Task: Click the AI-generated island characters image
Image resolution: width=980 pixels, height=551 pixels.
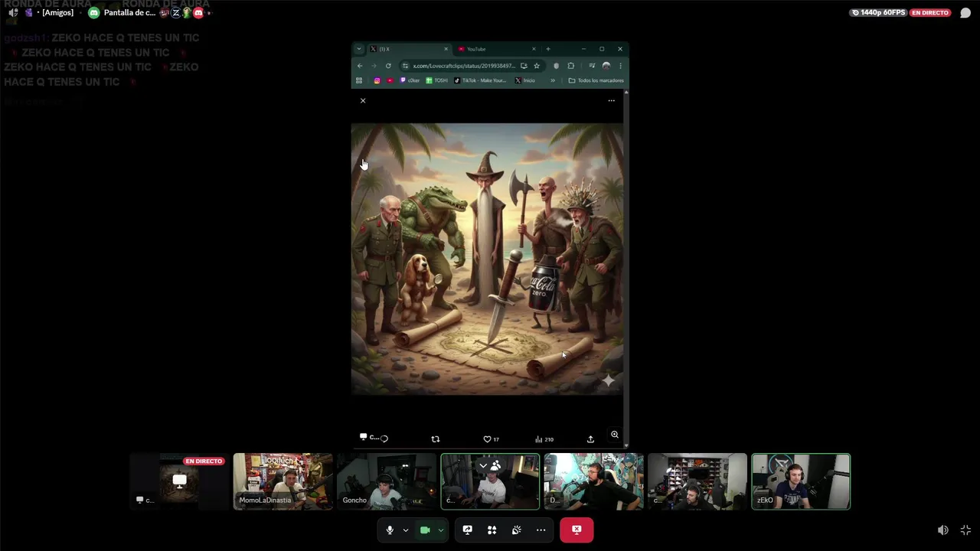Action: click(x=487, y=259)
